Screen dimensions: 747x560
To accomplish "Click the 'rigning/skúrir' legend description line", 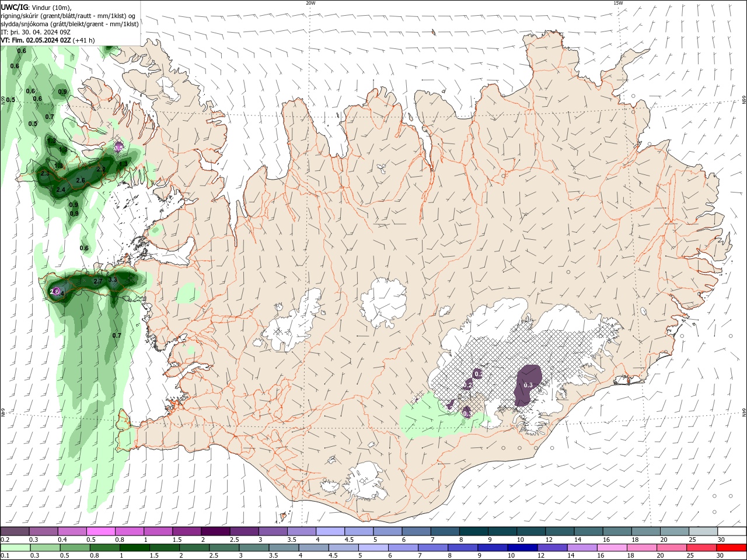I will 69,16.
